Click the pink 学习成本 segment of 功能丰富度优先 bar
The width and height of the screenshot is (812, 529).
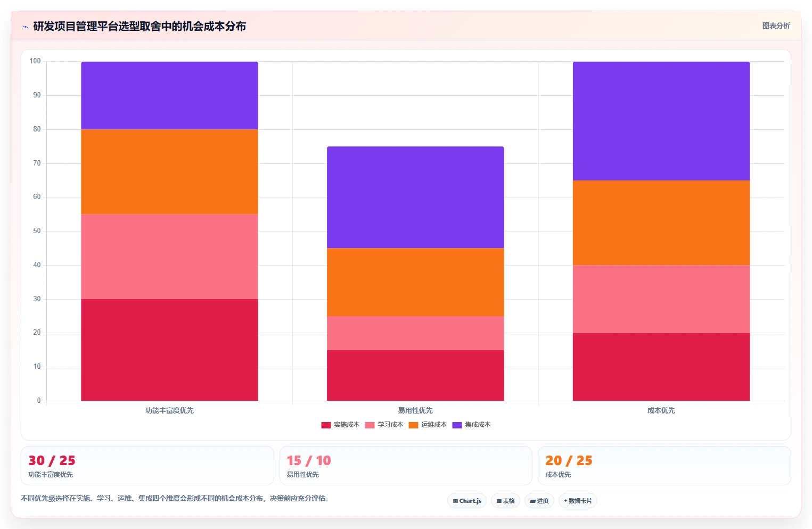(169, 257)
